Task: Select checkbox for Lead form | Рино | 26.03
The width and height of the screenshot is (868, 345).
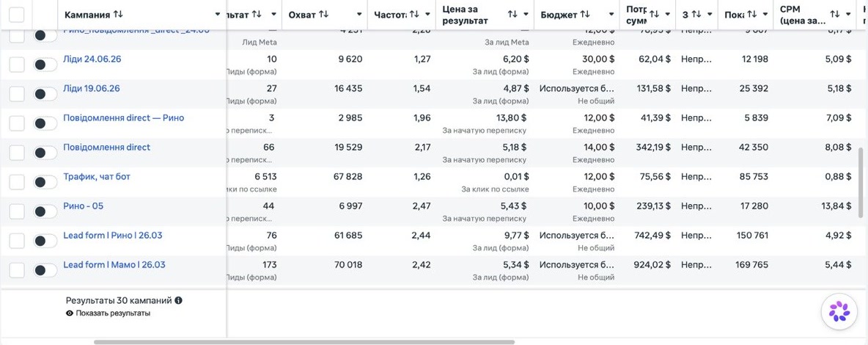Action: [x=17, y=241]
